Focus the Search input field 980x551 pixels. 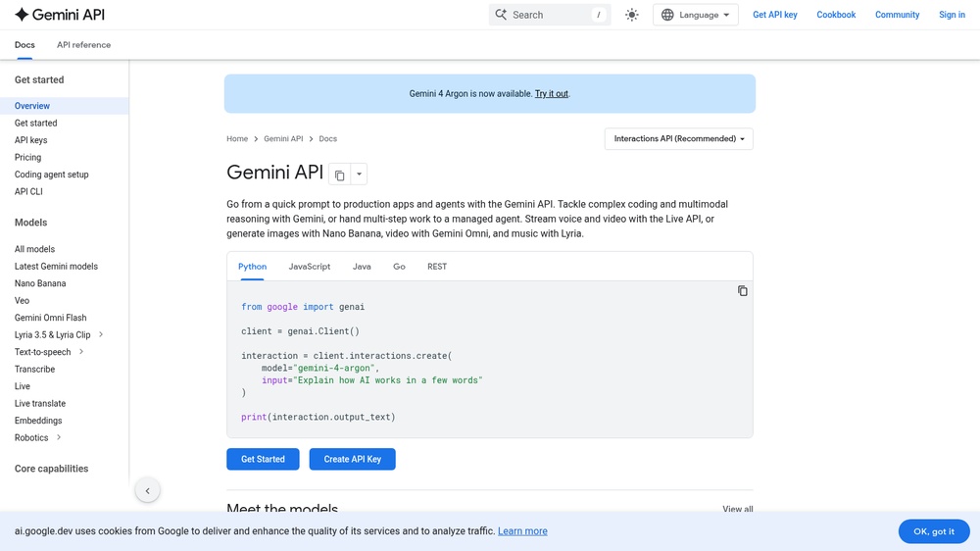click(x=550, y=15)
